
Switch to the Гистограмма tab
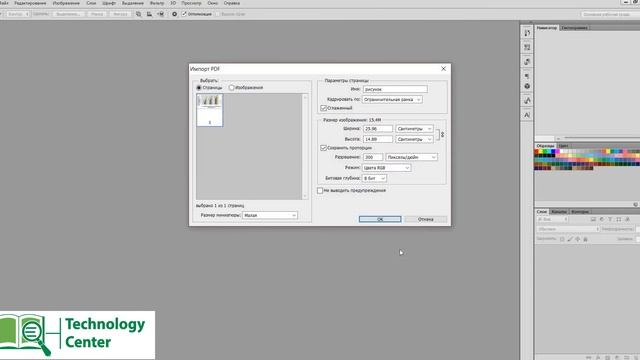[x=574, y=28]
